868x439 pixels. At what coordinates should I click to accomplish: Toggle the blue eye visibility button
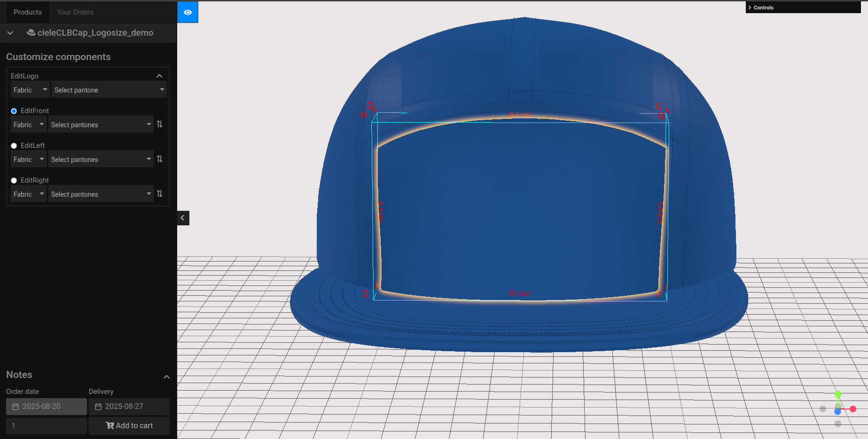pos(188,12)
